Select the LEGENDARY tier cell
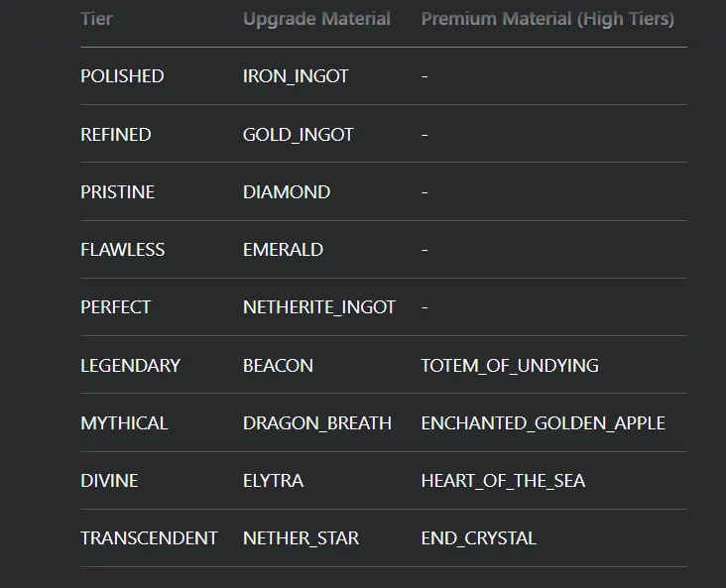Image resolution: width=726 pixels, height=588 pixels. pos(130,365)
